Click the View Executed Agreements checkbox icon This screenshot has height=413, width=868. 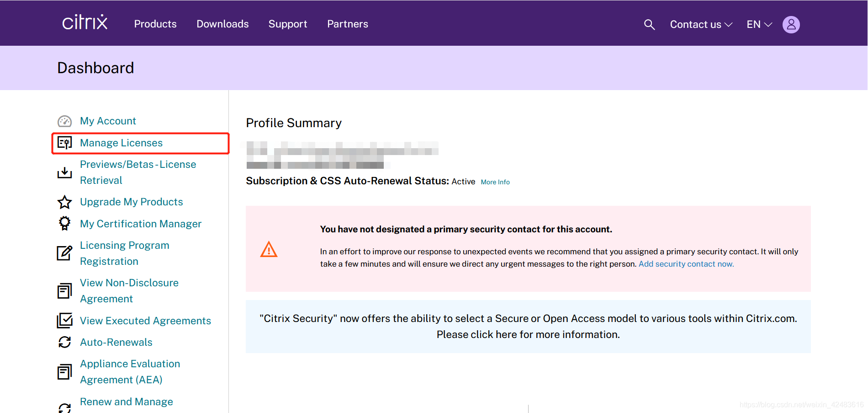coord(64,321)
